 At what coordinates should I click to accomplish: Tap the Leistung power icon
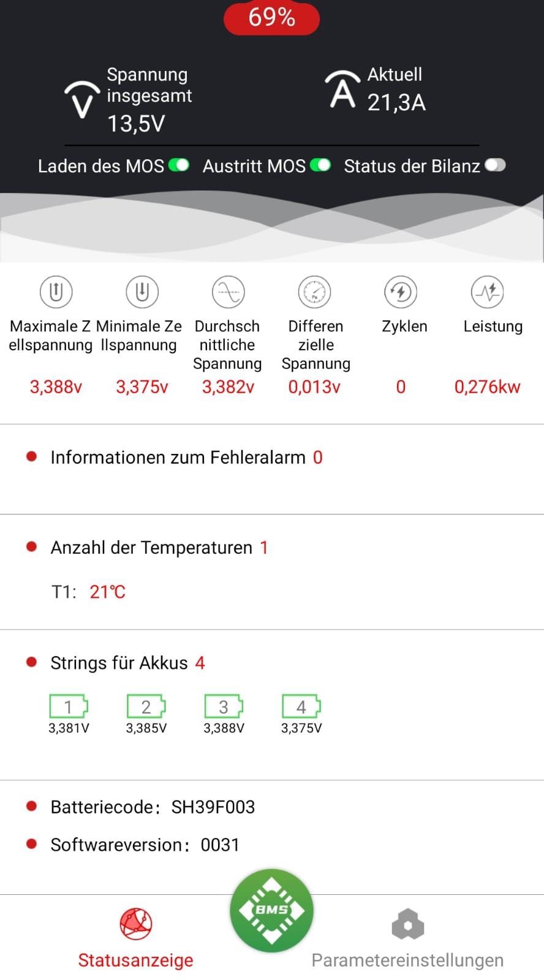pyautogui.click(x=487, y=292)
